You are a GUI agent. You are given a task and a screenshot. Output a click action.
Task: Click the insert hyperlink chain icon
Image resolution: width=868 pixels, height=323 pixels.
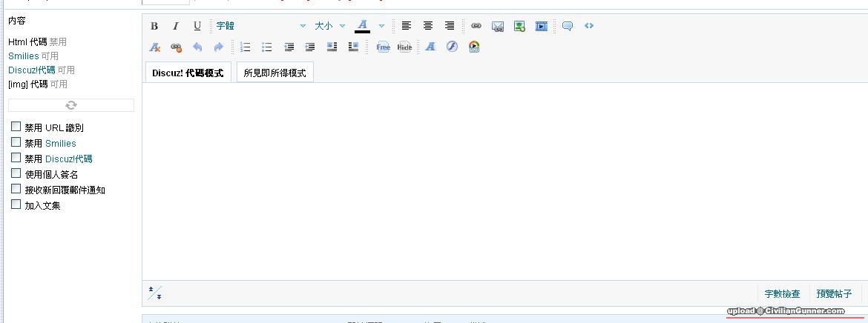[476, 26]
